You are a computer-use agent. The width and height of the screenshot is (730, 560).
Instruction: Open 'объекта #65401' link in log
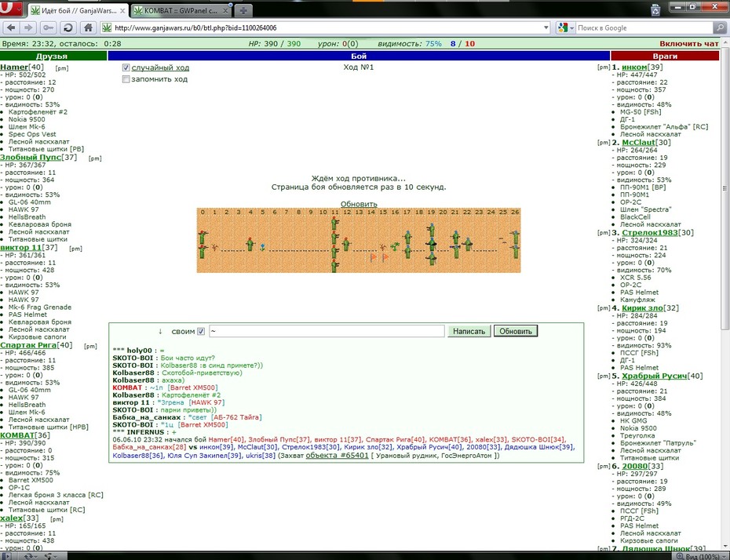pyautogui.click(x=337, y=456)
